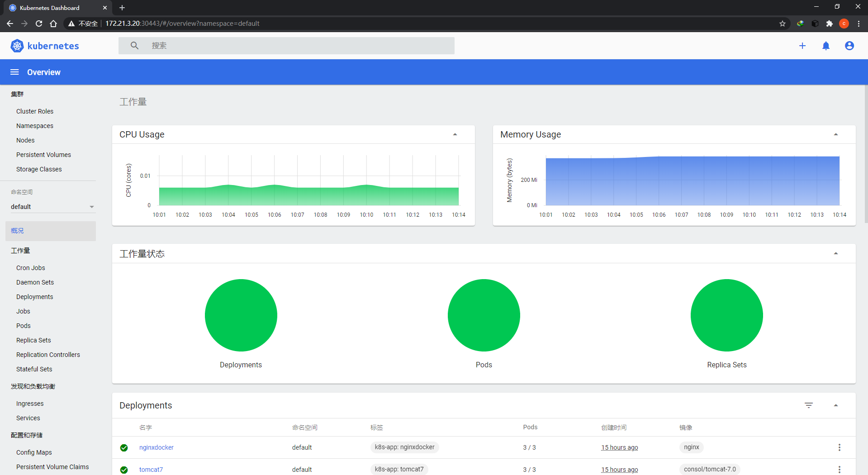Click the consol/tomcat-7.0 image chip
Image resolution: width=868 pixels, height=475 pixels.
tap(710, 470)
